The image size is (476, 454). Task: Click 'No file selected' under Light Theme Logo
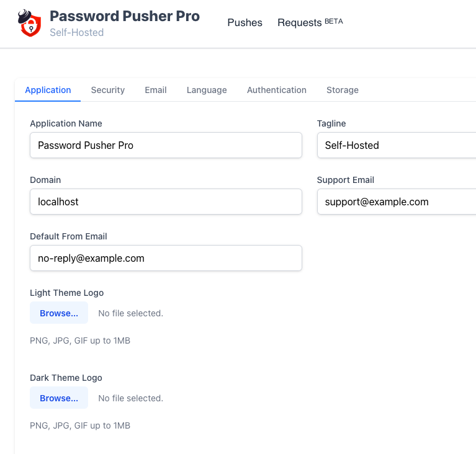[131, 313]
